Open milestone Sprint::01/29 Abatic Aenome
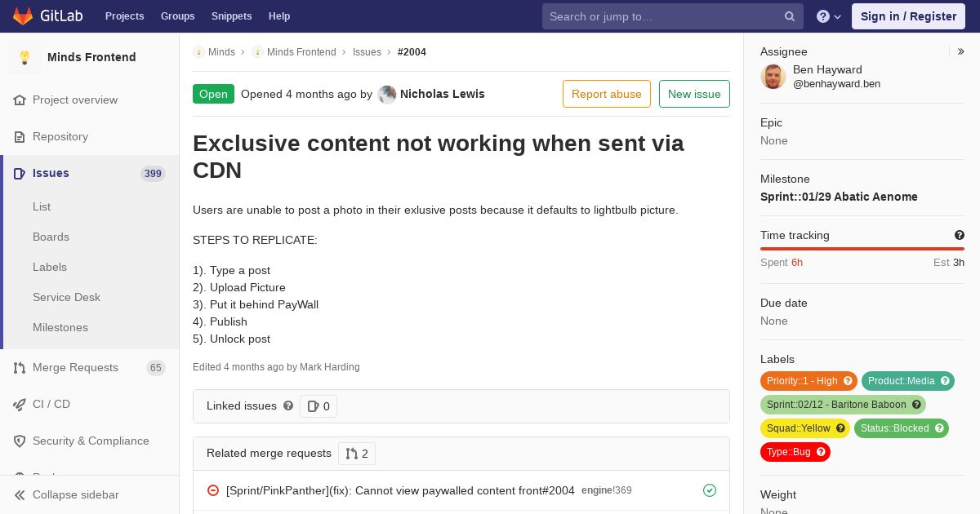This screenshot has width=980, height=514. coord(839,197)
